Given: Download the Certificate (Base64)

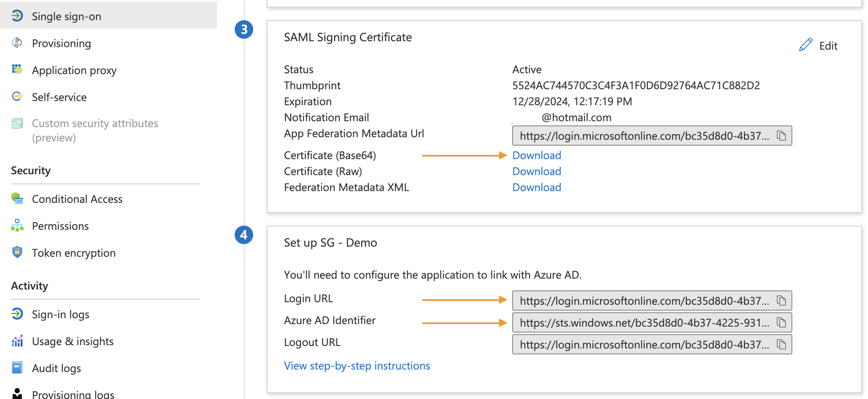Looking at the screenshot, I should [537, 155].
